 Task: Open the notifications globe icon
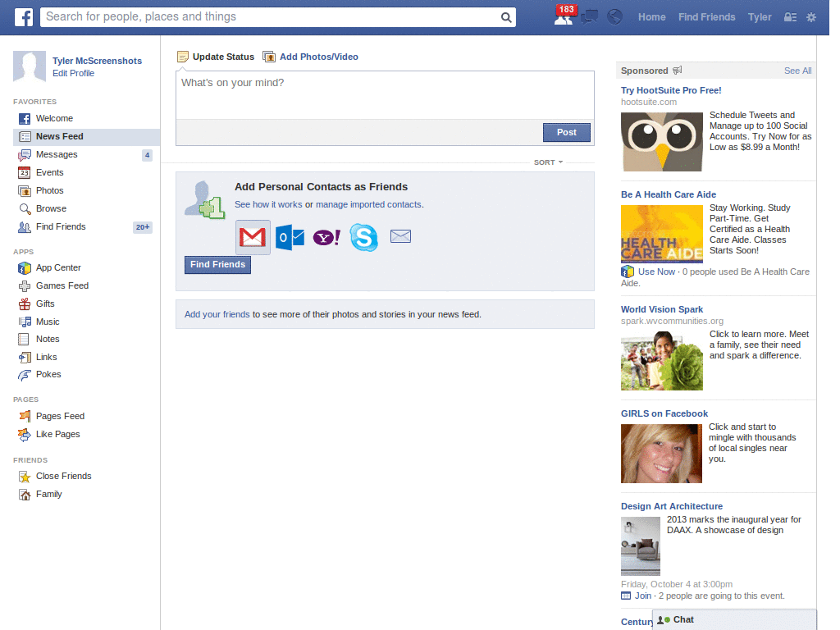[x=614, y=17]
